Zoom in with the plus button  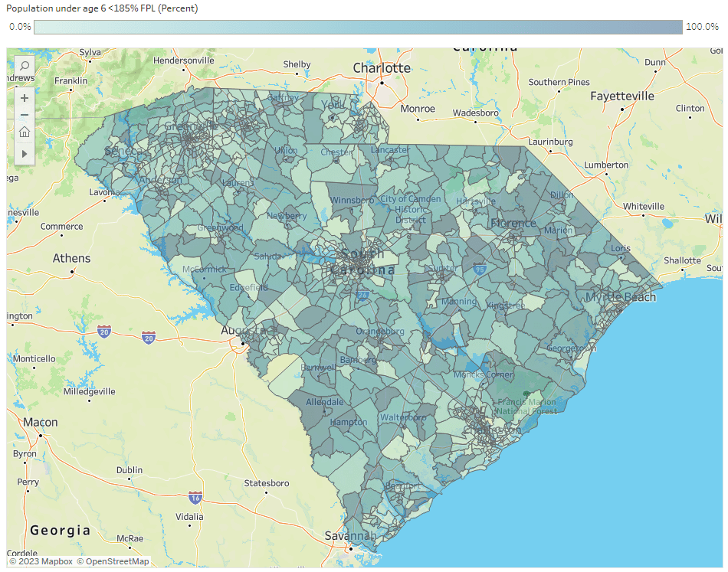tap(25, 98)
